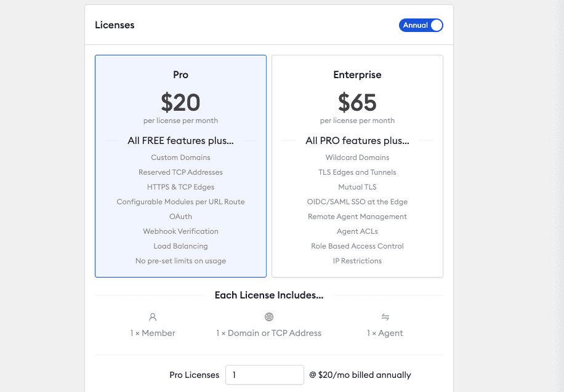Click the Licenses section heading

115,25
